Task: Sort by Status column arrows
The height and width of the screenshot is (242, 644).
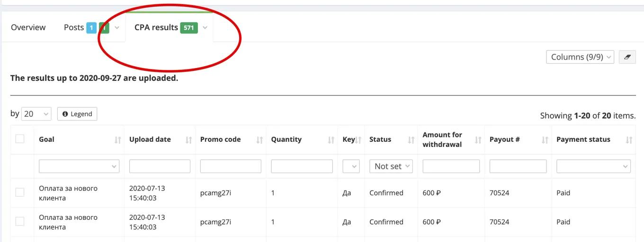Action: [411, 140]
